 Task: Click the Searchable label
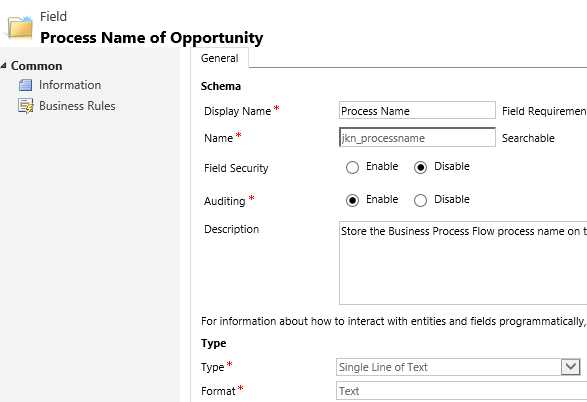[x=528, y=138]
